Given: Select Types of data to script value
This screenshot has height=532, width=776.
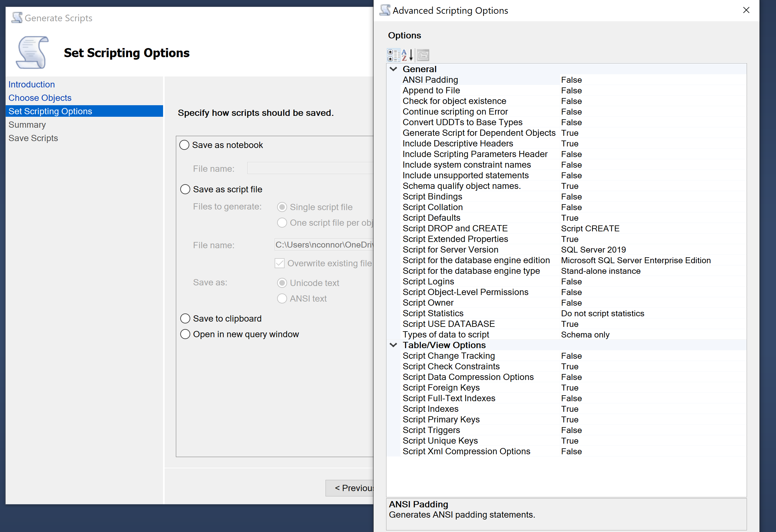Looking at the screenshot, I should tap(585, 334).
